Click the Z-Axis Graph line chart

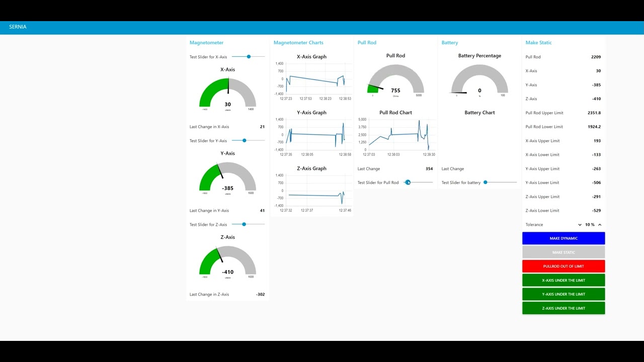pyautogui.click(x=312, y=193)
